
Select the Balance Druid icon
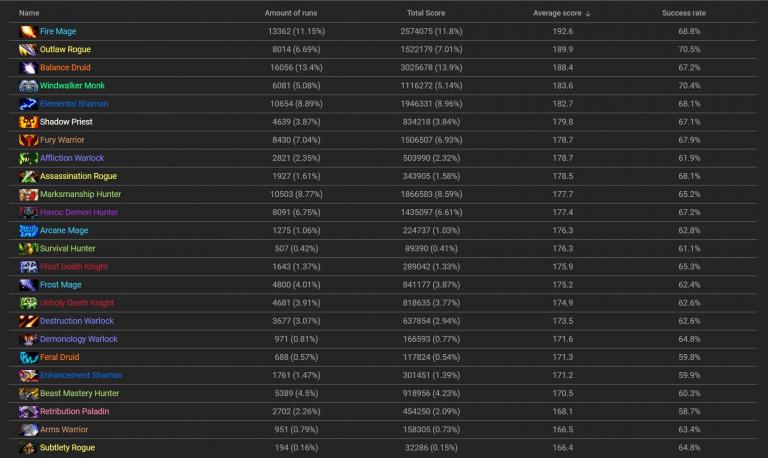28,68
